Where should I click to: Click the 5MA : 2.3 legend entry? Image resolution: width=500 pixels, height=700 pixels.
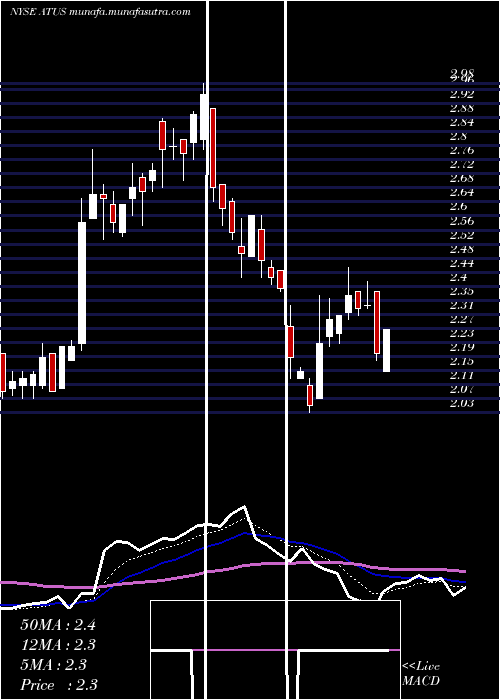pyautogui.click(x=54, y=665)
